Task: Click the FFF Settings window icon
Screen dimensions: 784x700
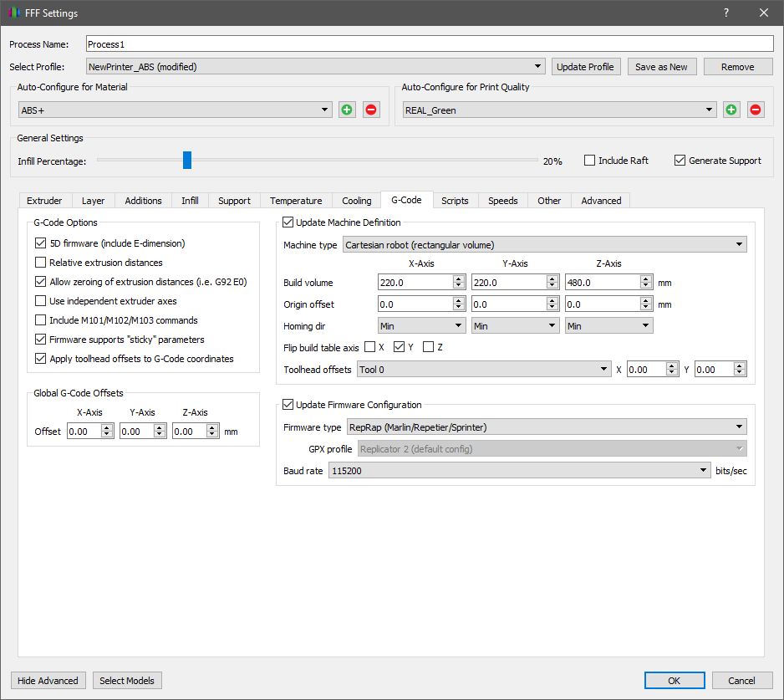Action: pos(15,13)
